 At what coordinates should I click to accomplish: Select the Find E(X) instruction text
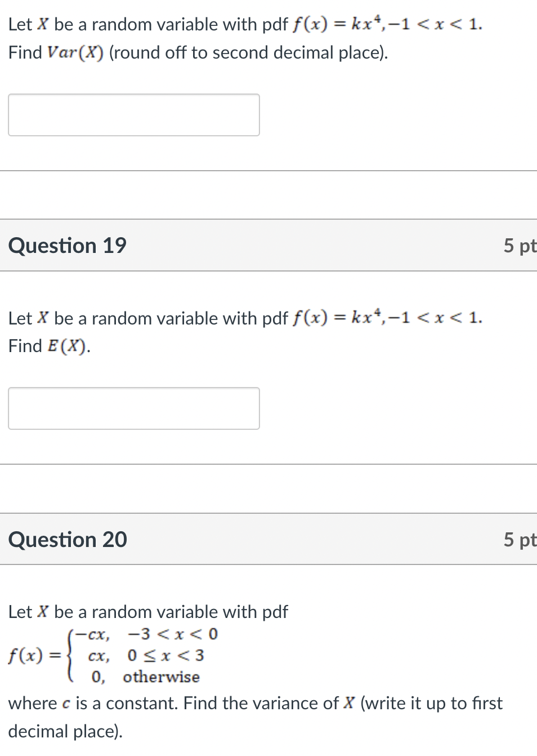pos(48,345)
